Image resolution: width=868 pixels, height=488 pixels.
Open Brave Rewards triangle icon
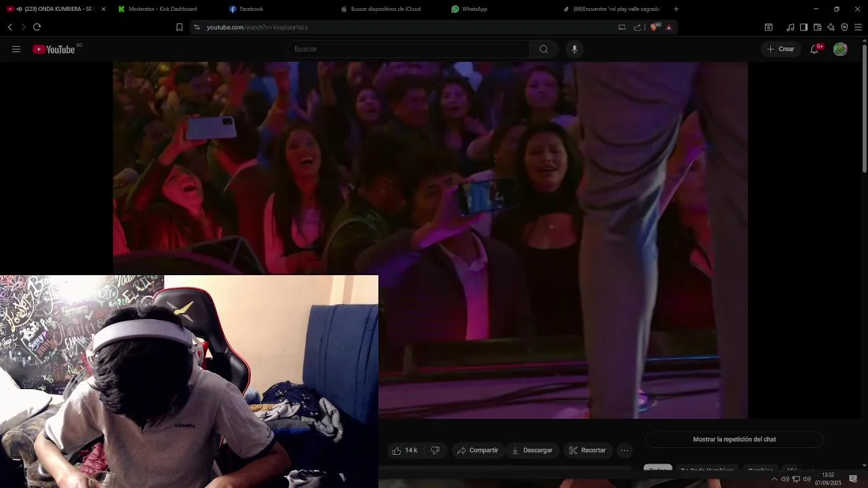[669, 27]
